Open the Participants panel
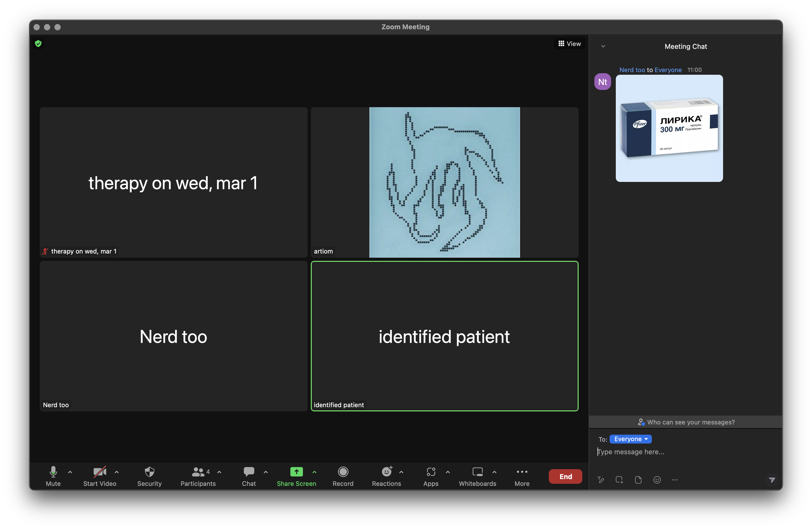 tap(198, 476)
